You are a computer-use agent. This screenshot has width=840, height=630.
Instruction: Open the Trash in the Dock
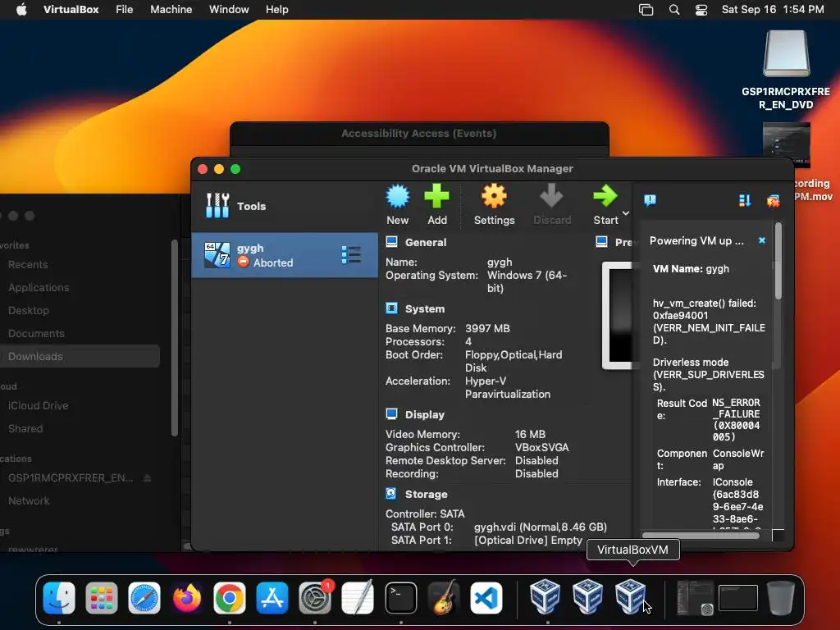tap(781, 597)
